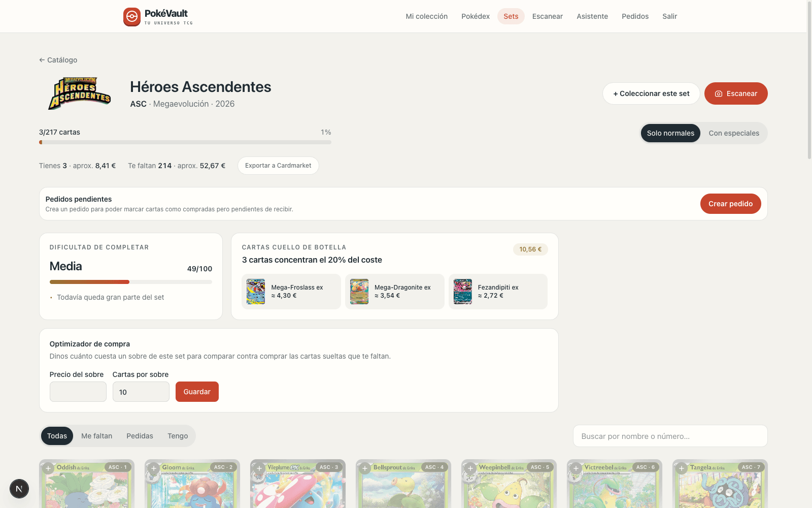Screen dimensions: 812x508
Task: Click the difficulty 49/100 progress bar
Action: coord(131,282)
